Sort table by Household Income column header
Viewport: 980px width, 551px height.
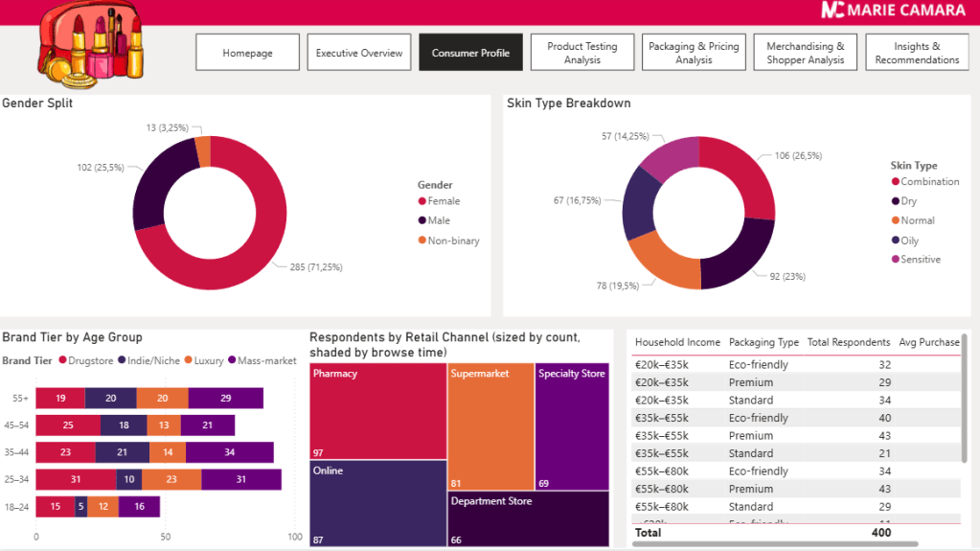tap(677, 342)
